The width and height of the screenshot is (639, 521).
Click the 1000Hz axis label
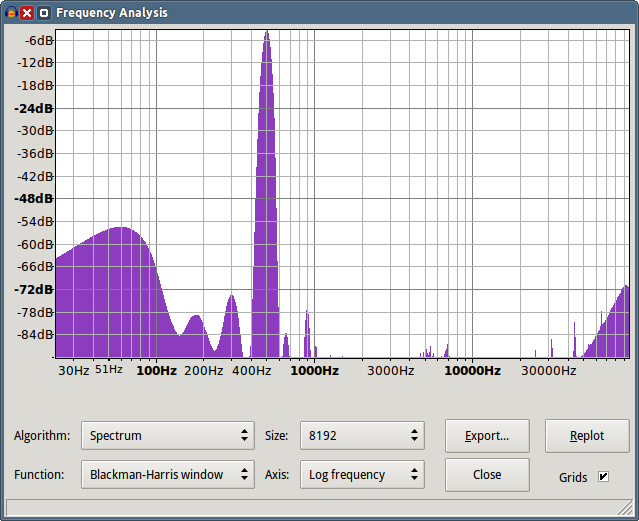pos(315,371)
